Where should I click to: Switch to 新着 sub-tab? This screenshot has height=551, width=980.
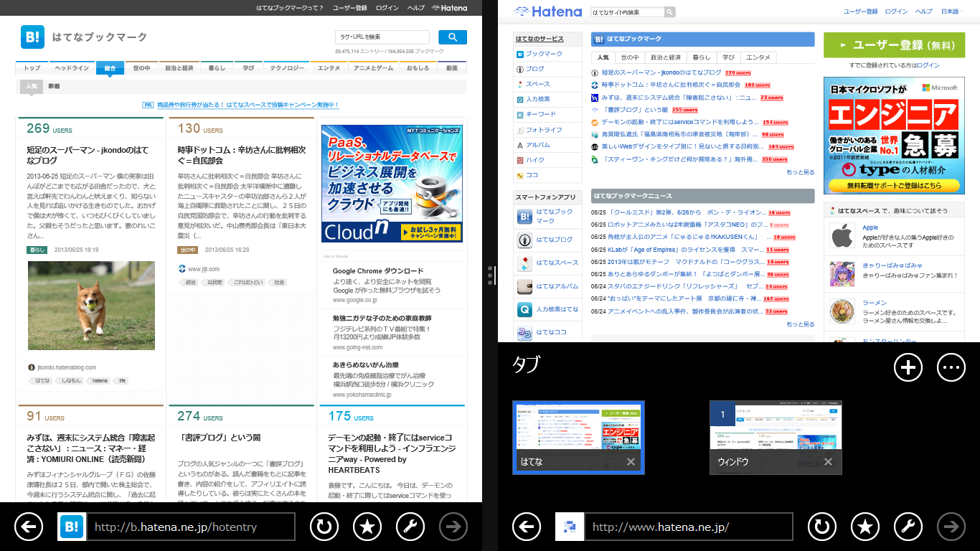(55, 86)
